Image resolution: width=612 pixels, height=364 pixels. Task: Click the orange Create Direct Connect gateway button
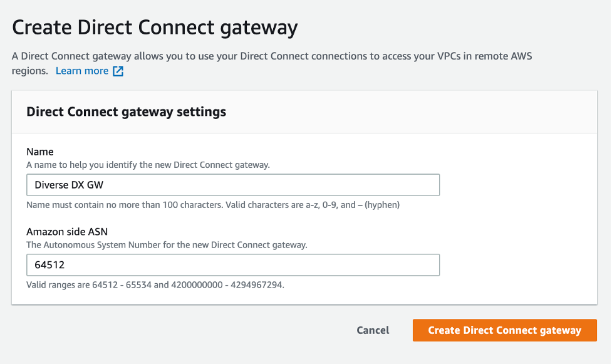click(505, 330)
